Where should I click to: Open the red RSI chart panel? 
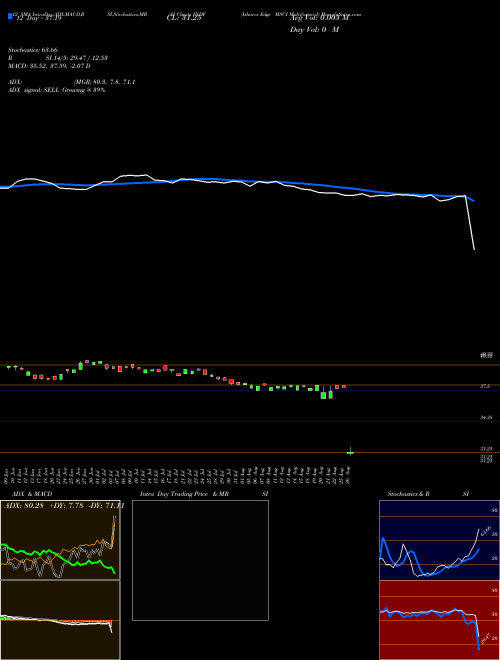pos(439,620)
